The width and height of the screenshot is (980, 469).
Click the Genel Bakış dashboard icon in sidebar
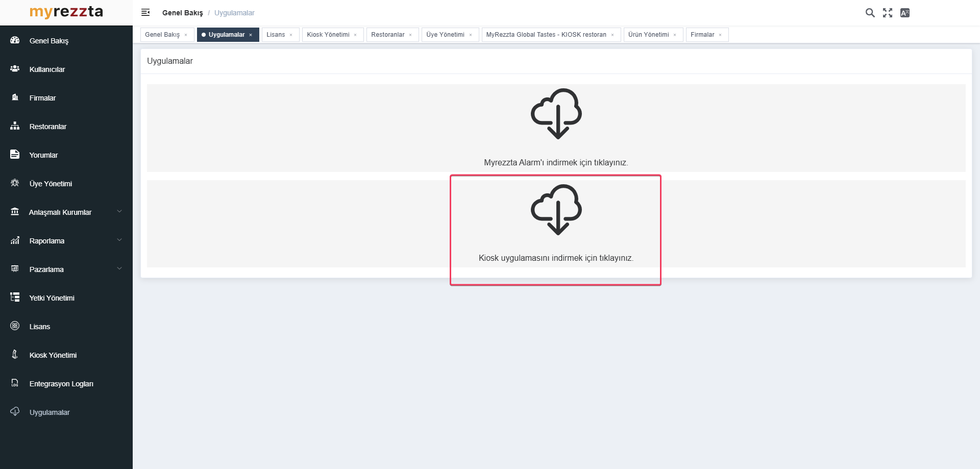pyautogui.click(x=15, y=40)
